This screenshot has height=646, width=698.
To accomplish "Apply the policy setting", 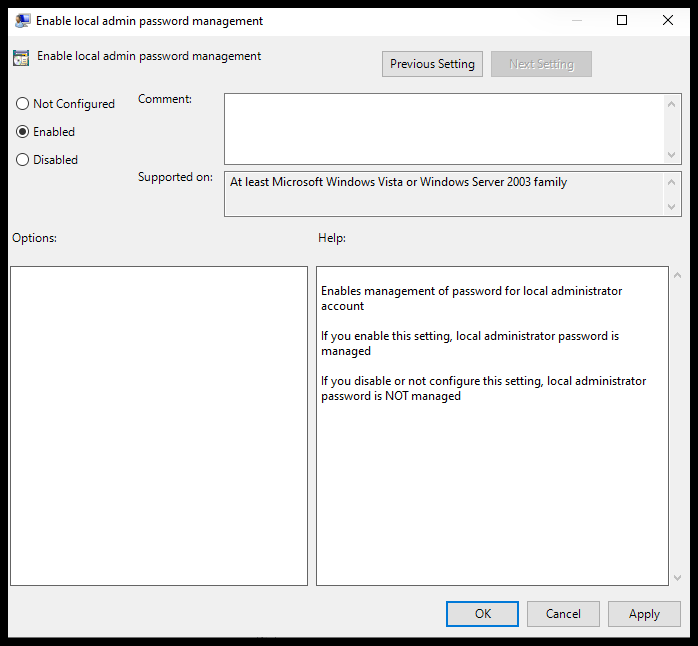I will 644,614.
